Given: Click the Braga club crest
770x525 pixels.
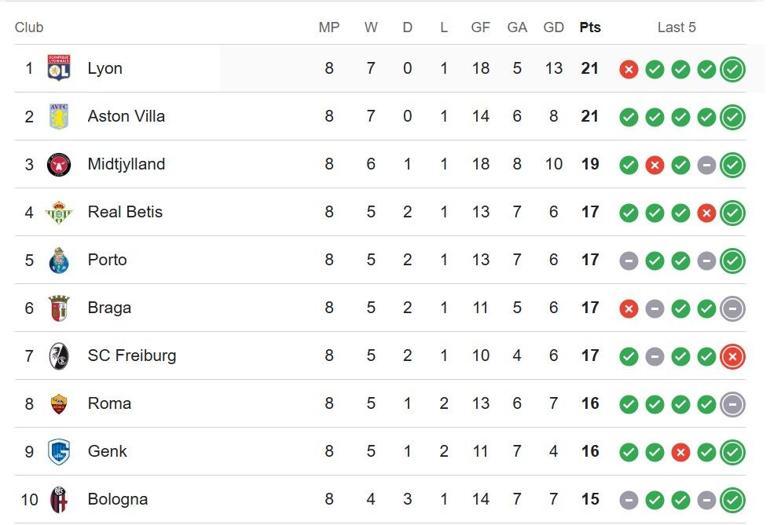Looking at the screenshot, I should pos(59,308).
